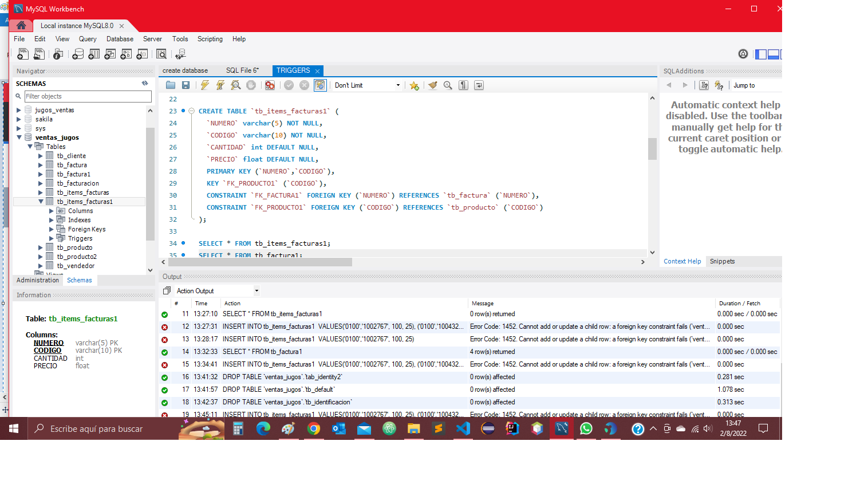Go back in context help

(669, 85)
